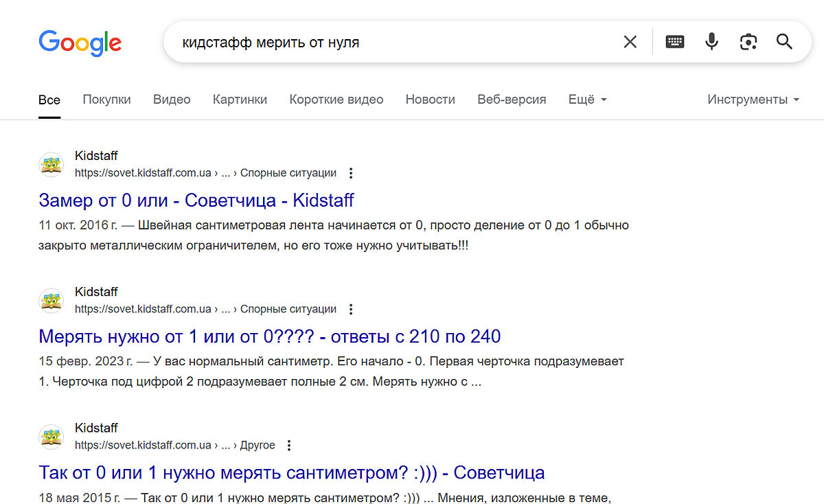Viewport: 824px width, 504px height.
Task: Open 'Так от 0 или 1 нужно мерять' result
Action: tap(291, 472)
